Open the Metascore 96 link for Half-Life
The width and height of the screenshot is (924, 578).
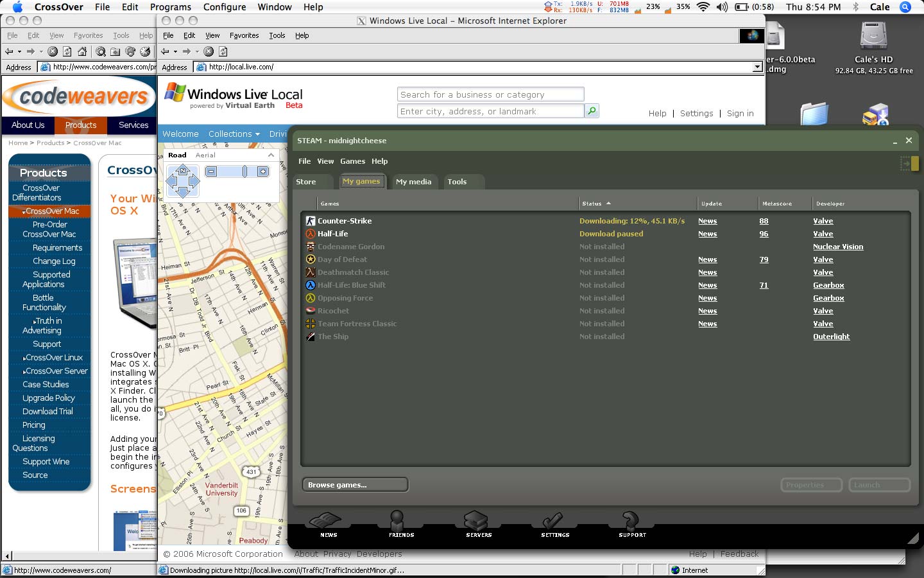pos(764,234)
